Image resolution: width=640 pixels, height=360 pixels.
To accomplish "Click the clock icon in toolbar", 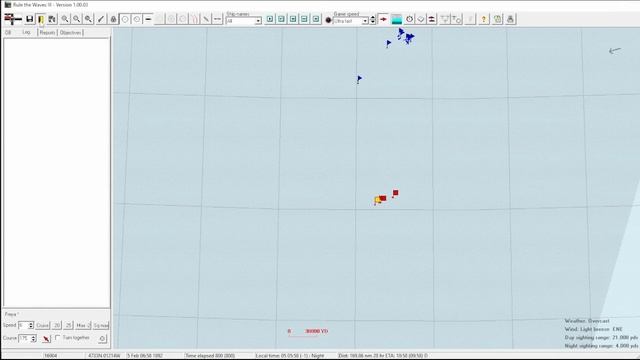I will [409, 19].
